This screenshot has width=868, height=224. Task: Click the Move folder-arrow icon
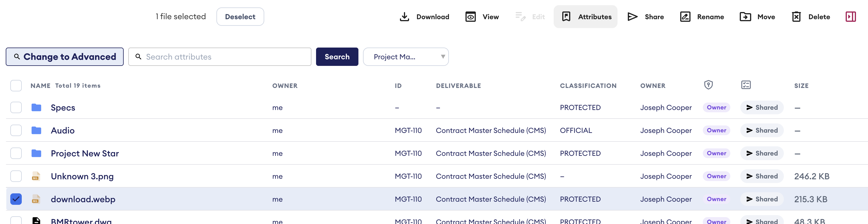[745, 17]
